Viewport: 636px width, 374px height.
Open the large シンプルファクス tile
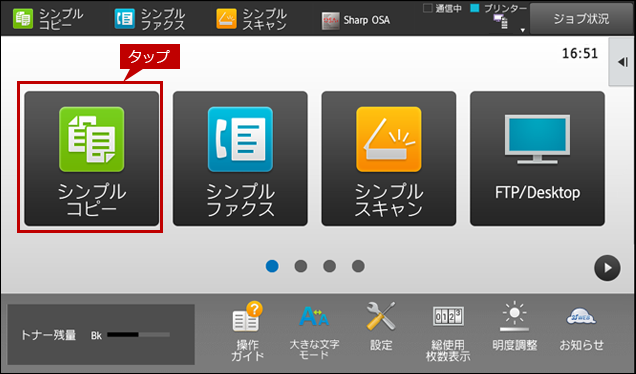(x=240, y=159)
